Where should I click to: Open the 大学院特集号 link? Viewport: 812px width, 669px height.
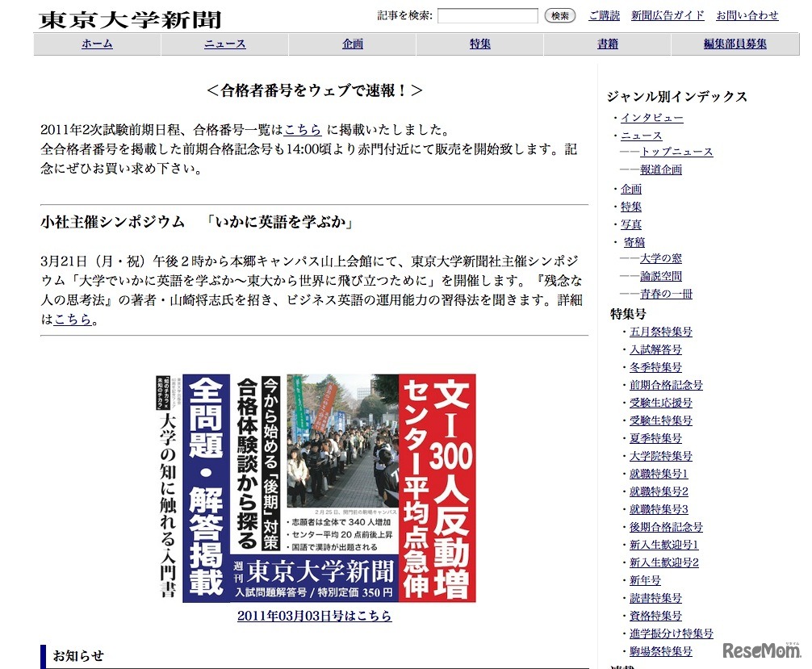click(661, 456)
